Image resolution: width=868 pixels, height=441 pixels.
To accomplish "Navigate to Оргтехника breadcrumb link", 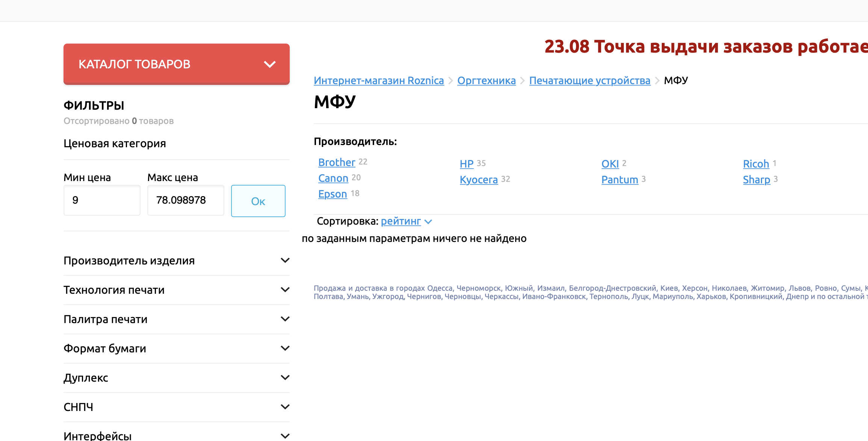I will 486,80.
